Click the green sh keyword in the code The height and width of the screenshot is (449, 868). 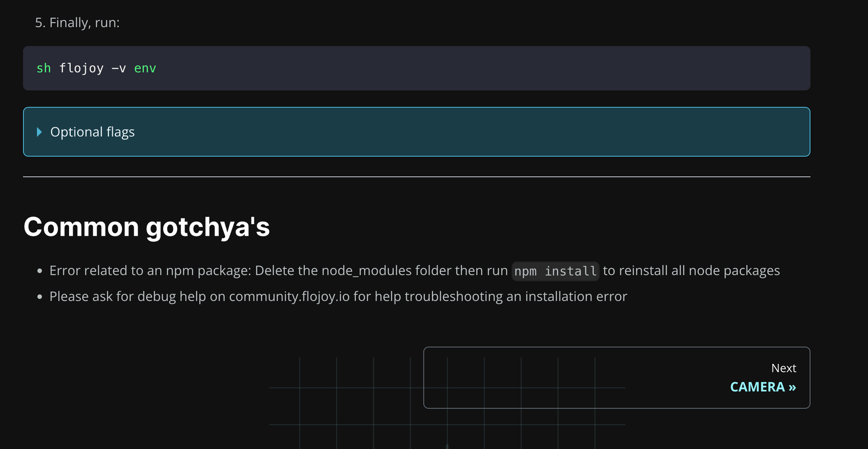click(43, 68)
